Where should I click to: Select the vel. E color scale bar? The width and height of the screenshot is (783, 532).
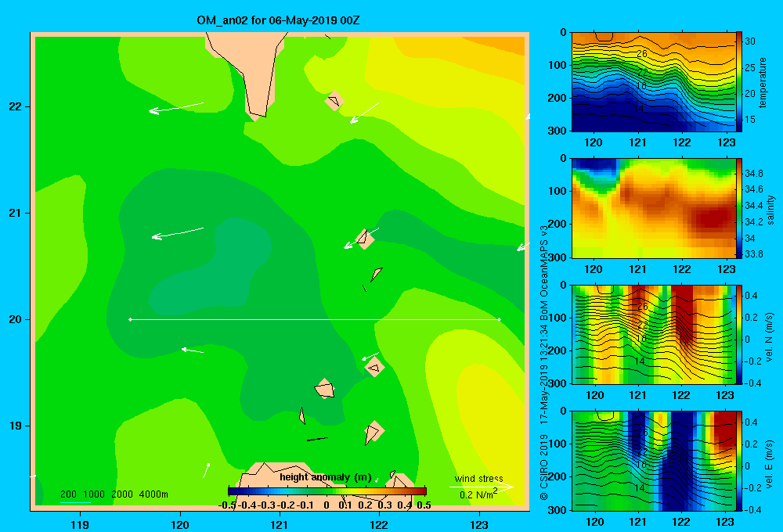click(x=738, y=461)
